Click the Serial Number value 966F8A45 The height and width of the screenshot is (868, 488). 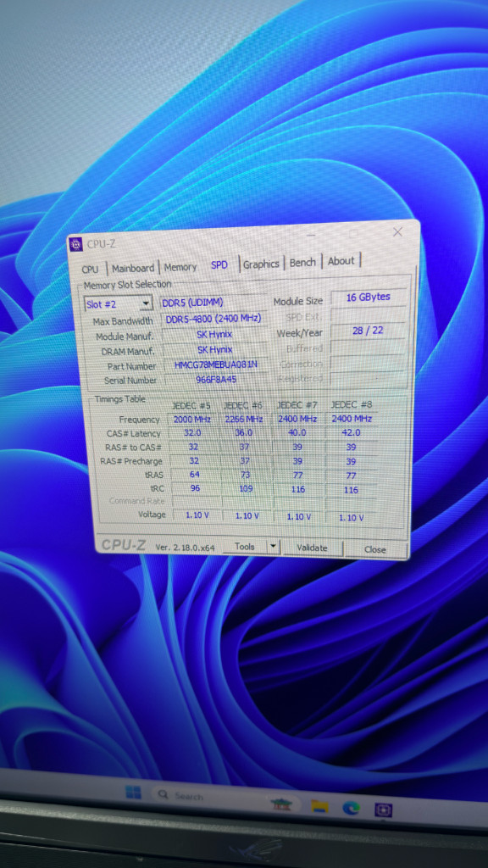click(216, 380)
